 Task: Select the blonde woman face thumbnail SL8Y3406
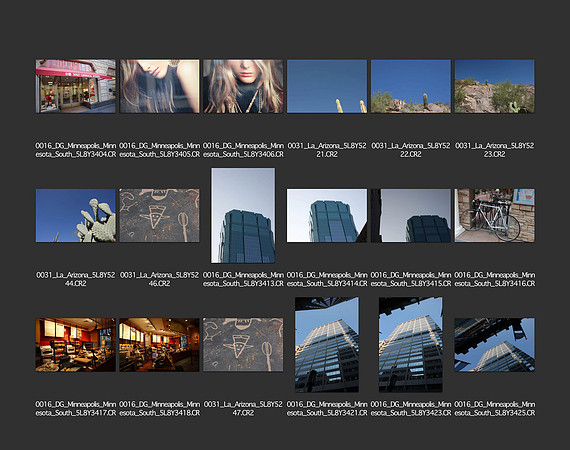click(243, 86)
